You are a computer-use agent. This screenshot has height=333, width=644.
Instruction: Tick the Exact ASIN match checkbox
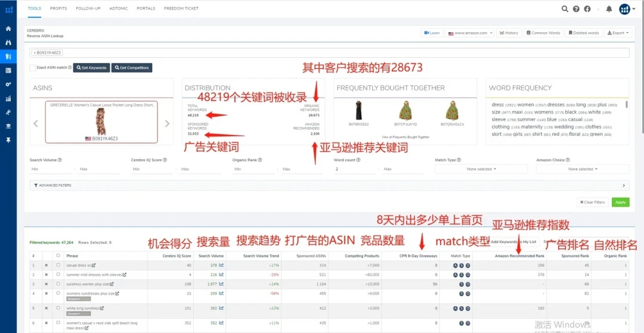[32, 68]
